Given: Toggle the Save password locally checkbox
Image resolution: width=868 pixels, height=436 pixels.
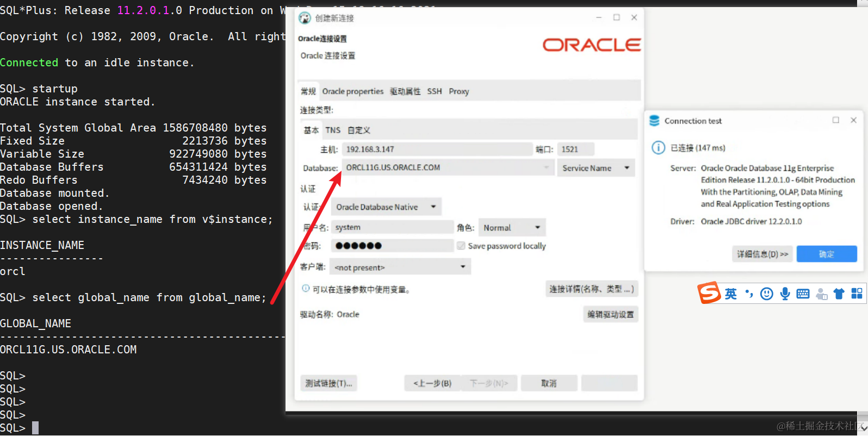Looking at the screenshot, I should click(461, 246).
